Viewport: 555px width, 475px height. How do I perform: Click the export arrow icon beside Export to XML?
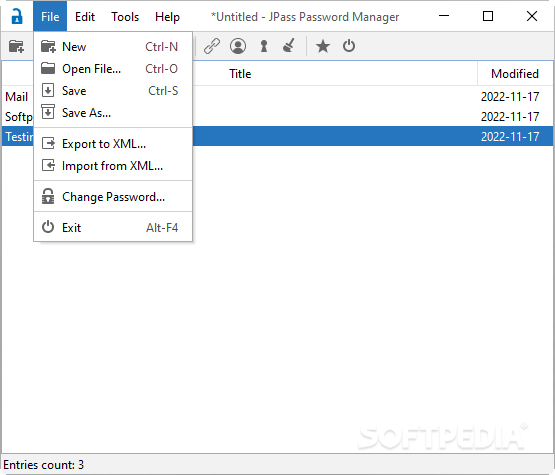48,143
